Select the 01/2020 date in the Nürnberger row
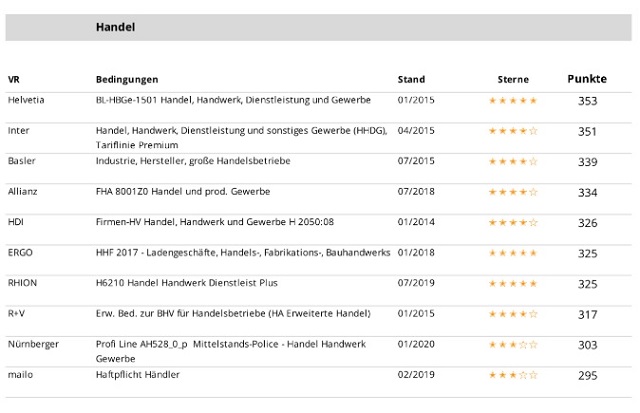 click(x=415, y=344)
